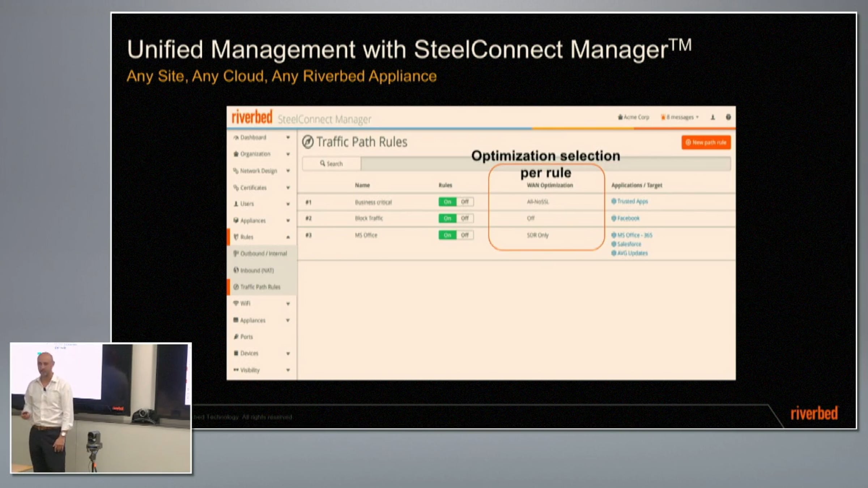
Task: Click the MS Office rule name
Action: 366,235
